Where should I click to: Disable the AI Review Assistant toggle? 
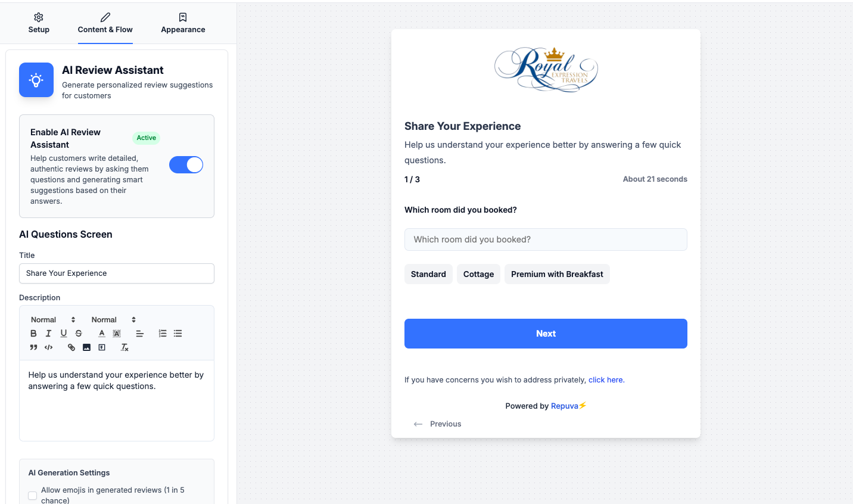tap(186, 165)
